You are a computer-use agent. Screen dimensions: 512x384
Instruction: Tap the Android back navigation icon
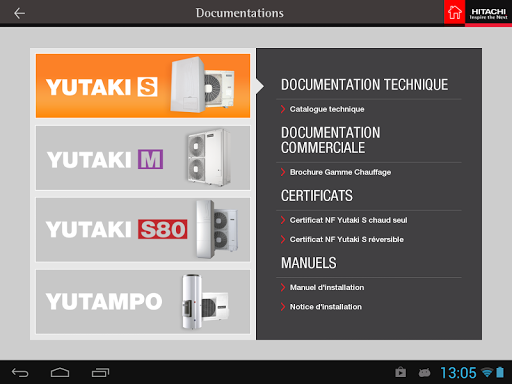point(20,372)
